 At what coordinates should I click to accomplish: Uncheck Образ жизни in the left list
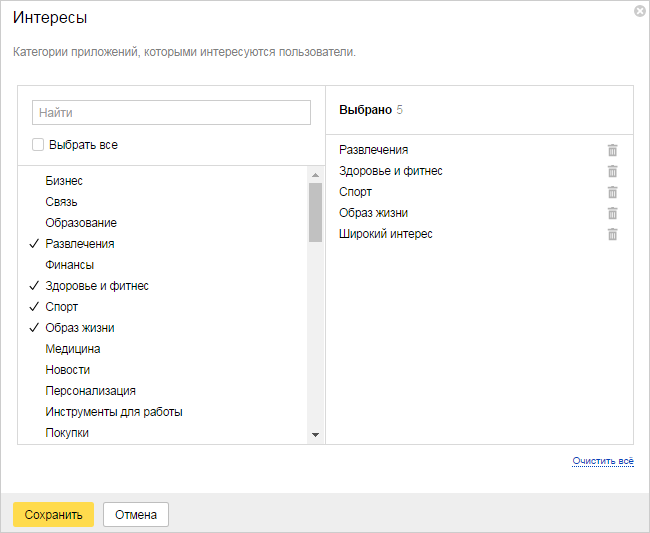pyautogui.click(x=80, y=328)
